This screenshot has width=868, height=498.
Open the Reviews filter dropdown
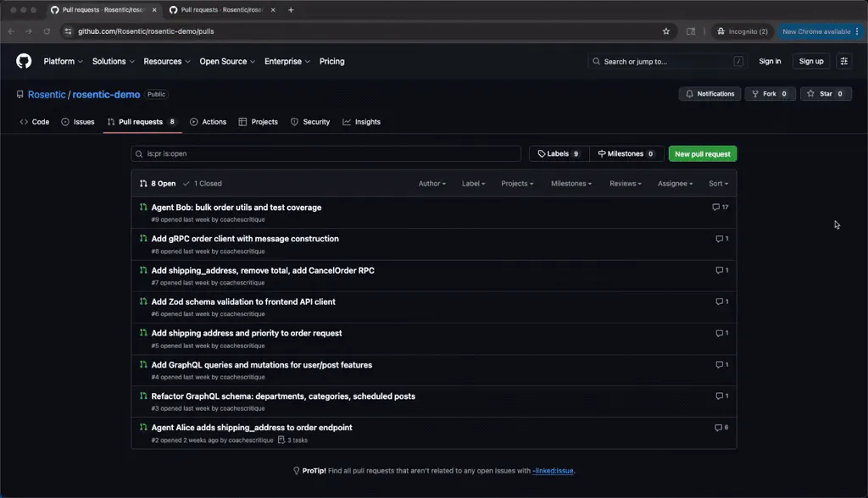click(x=626, y=184)
